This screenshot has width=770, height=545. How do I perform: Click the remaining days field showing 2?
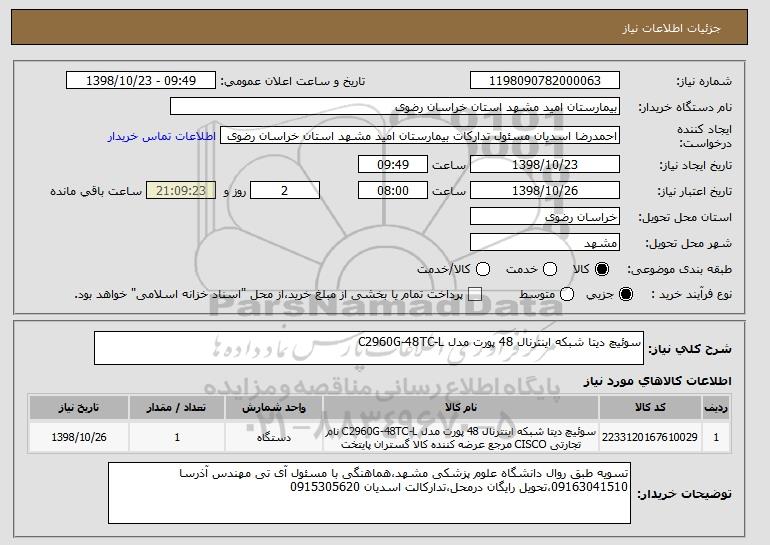[x=285, y=191]
